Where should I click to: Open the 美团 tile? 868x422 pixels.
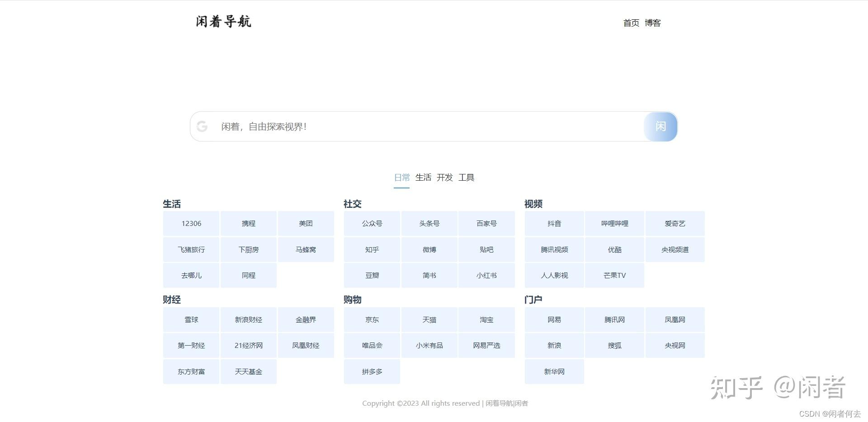click(x=306, y=224)
